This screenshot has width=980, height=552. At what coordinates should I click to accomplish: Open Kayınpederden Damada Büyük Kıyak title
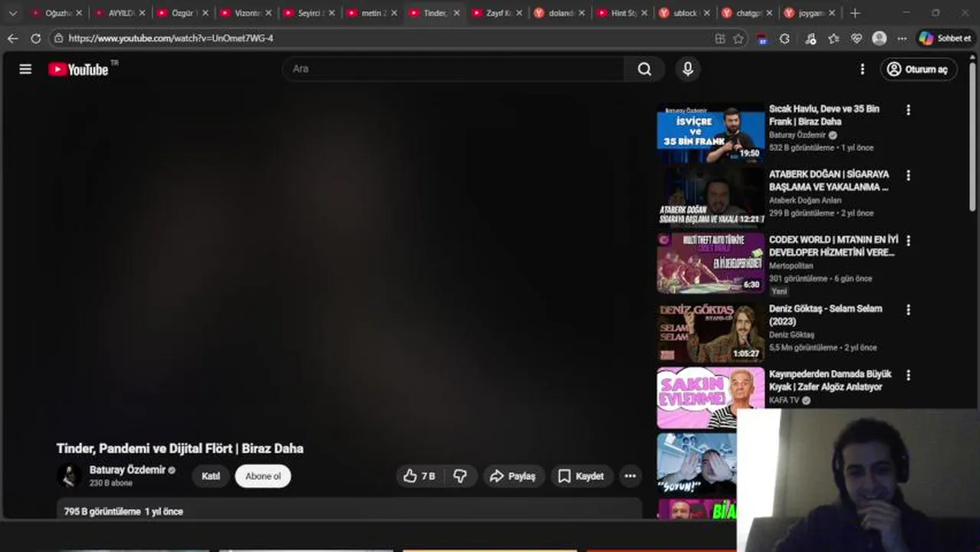(x=830, y=380)
